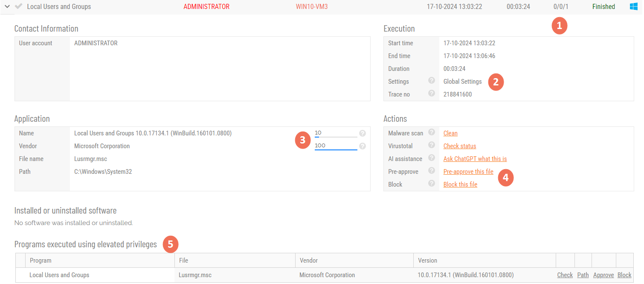Click Approve in the Lusrmgr.msc table row

tap(603, 275)
